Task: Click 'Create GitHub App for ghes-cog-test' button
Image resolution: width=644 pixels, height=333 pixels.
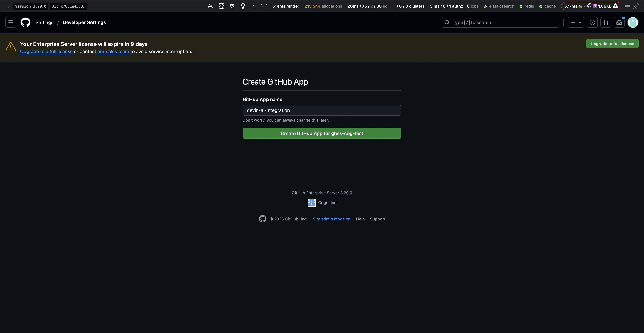Action: [322, 133]
